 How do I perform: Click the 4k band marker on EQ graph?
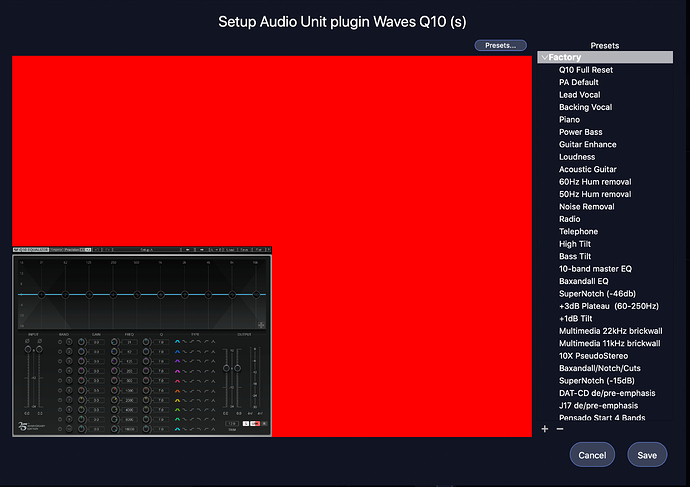coord(209,295)
